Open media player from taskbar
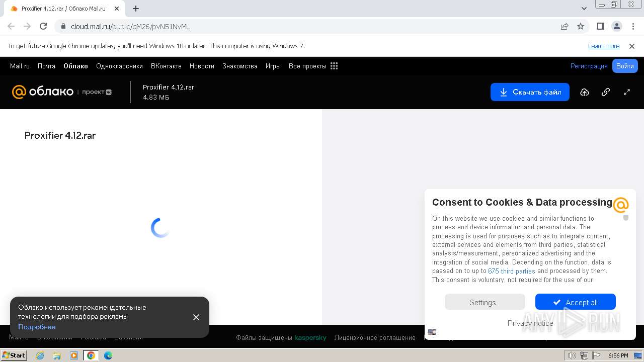Image resolution: width=644 pixels, height=362 pixels. coord(74,355)
